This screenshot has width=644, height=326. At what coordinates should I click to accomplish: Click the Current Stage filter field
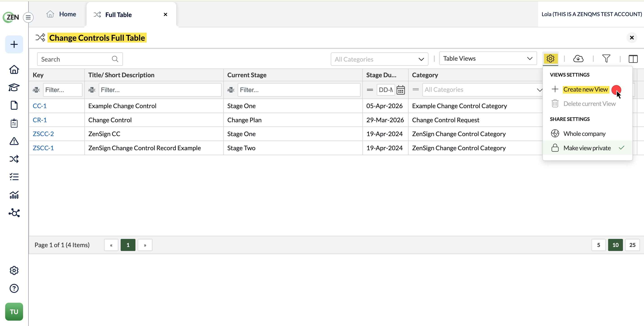click(x=299, y=90)
